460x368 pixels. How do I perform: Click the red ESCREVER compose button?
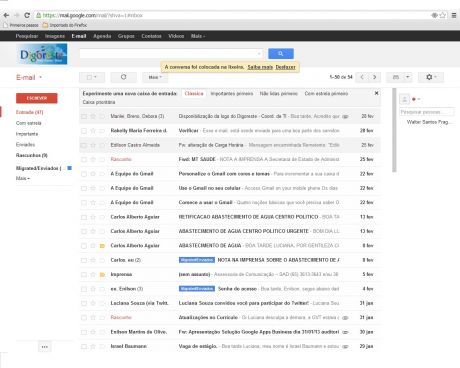[x=37, y=98]
